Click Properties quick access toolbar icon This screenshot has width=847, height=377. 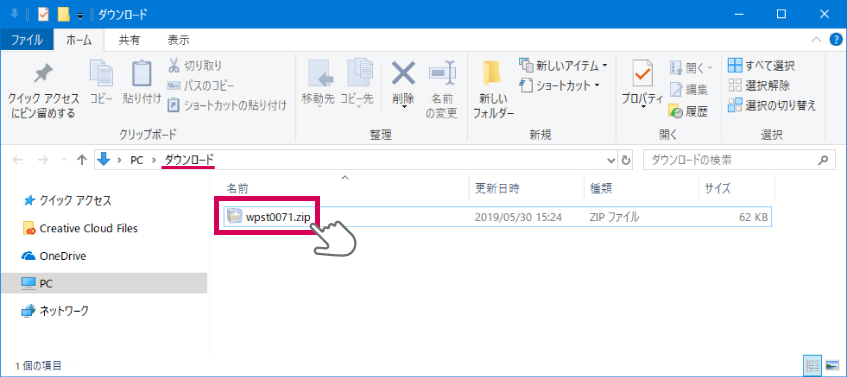pyautogui.click(x=44, y=15)
